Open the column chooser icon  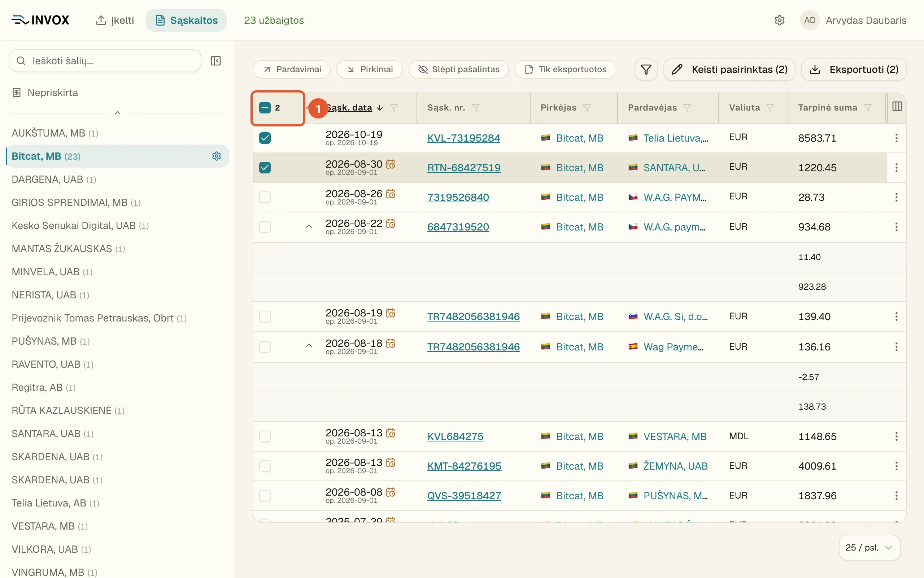click(897, 107)
